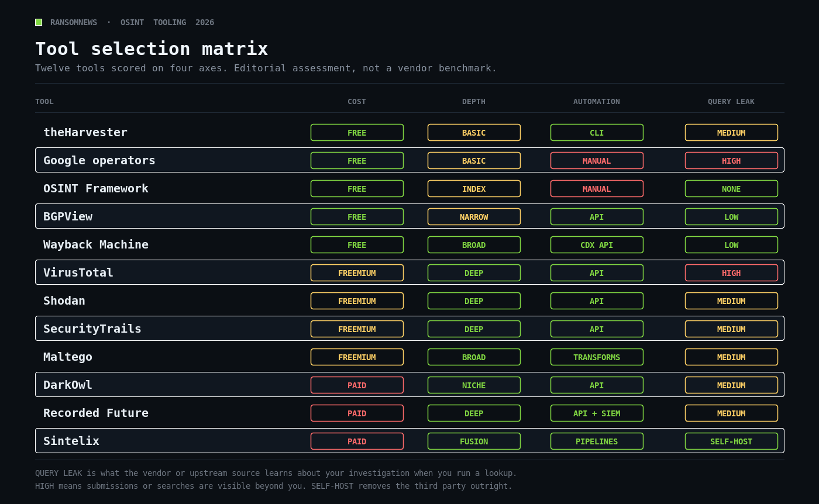Click Shodan's DEEP depth badge
Viewport: 819px width, 504px height.
474,301
